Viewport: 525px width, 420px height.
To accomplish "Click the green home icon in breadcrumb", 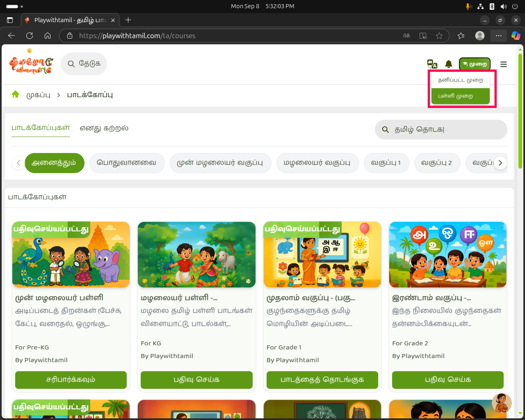I will pos(16,94).
